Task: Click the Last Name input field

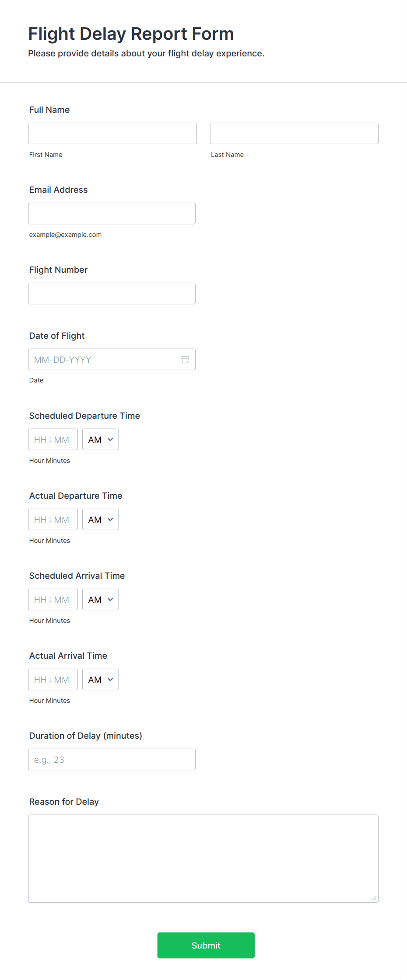Action: pyautogui.click(x=294, y=133)
